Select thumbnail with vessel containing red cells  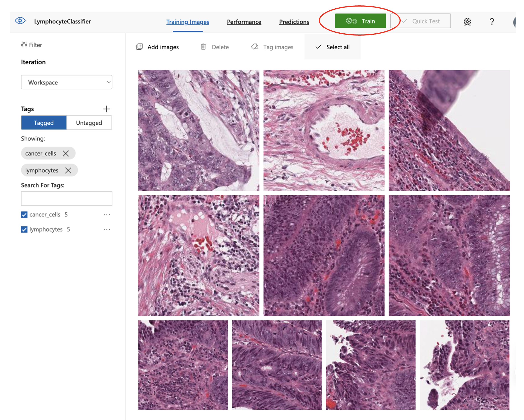(x=324, y=130)
